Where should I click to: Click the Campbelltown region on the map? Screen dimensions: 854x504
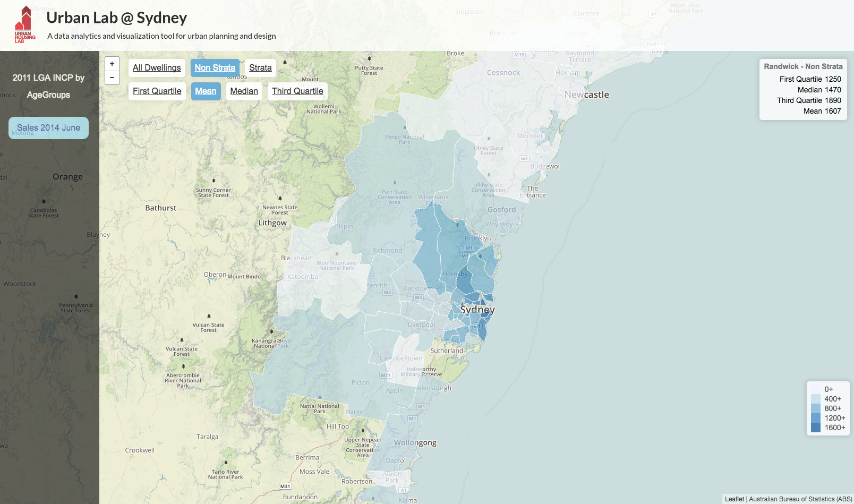pos(401,358)
